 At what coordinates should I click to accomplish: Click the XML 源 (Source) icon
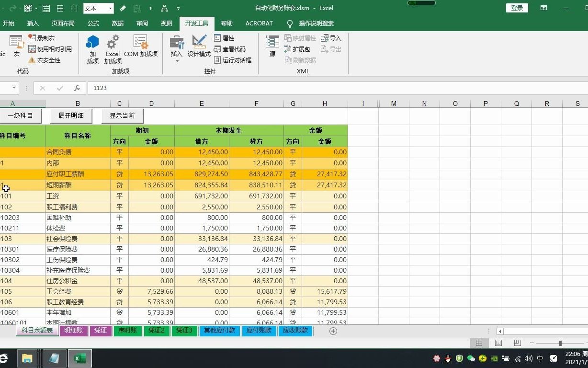pyautogui.click(x=272, y=46)
